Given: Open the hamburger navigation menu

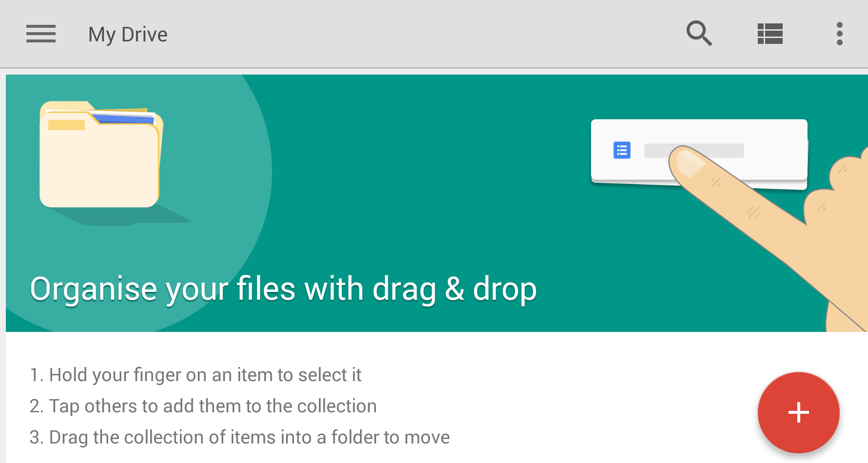Looking at the screenshot, I should (41, 34).
